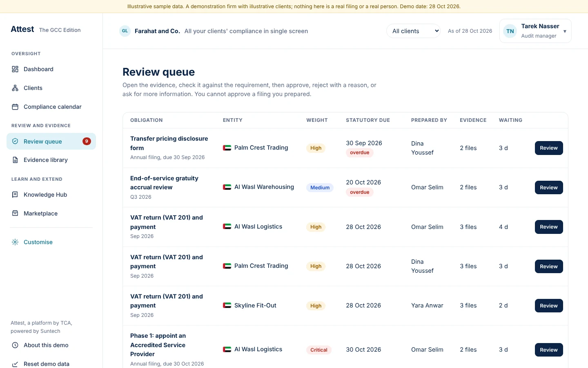Click the Attest logo
The width and height of the screenshot is (588, 368).
22,29
